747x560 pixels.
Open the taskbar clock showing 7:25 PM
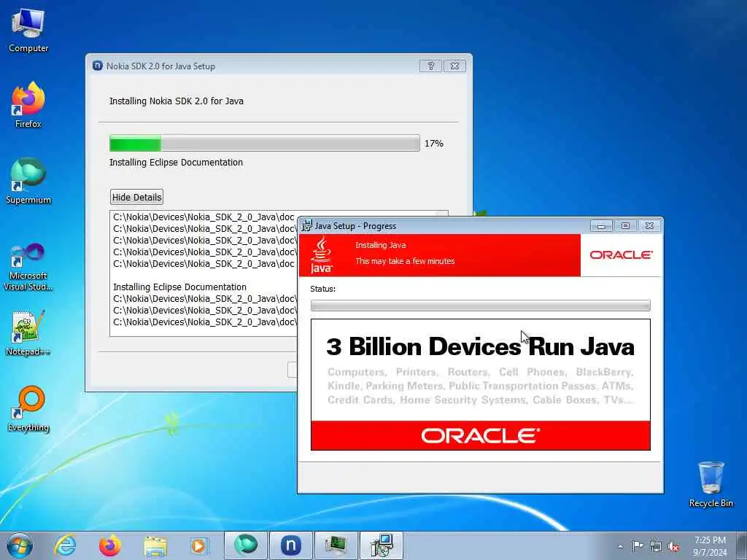710,545
